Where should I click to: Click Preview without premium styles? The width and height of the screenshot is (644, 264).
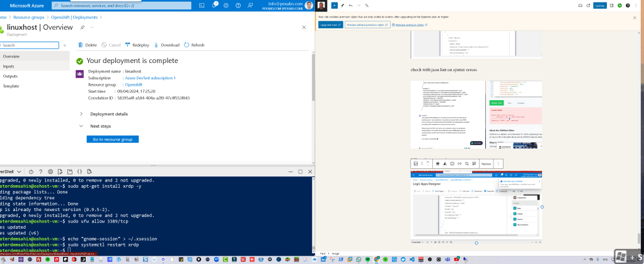[367, 25]
